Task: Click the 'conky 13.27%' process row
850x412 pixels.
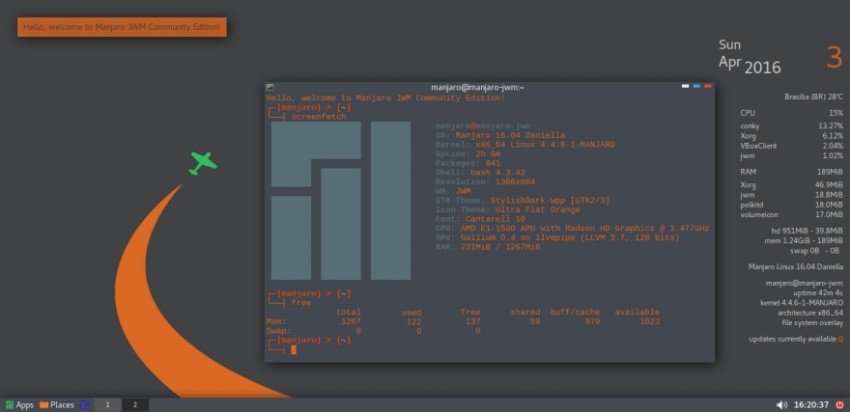Action: 791,126
